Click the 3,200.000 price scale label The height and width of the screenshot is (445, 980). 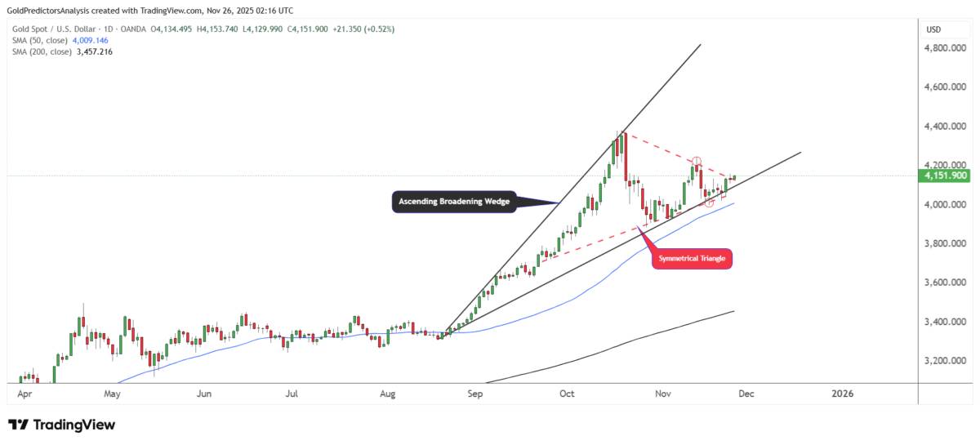[946, 361]
